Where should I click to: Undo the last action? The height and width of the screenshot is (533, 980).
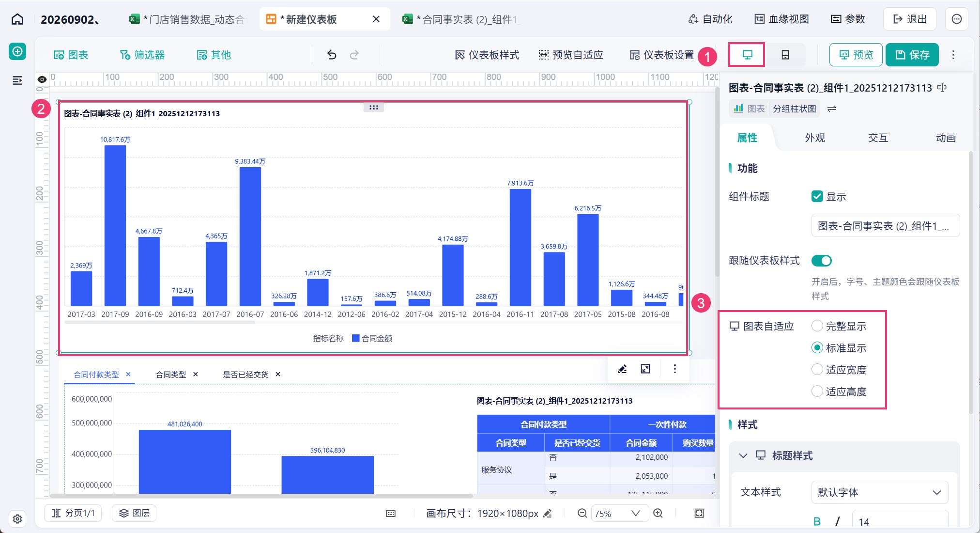tap(332, 55)
